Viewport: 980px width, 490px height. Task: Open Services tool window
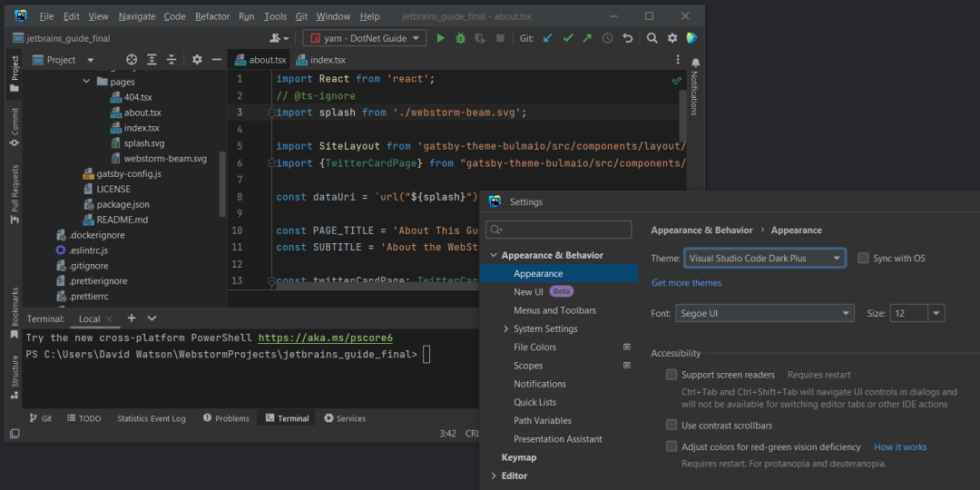(345, 418)
